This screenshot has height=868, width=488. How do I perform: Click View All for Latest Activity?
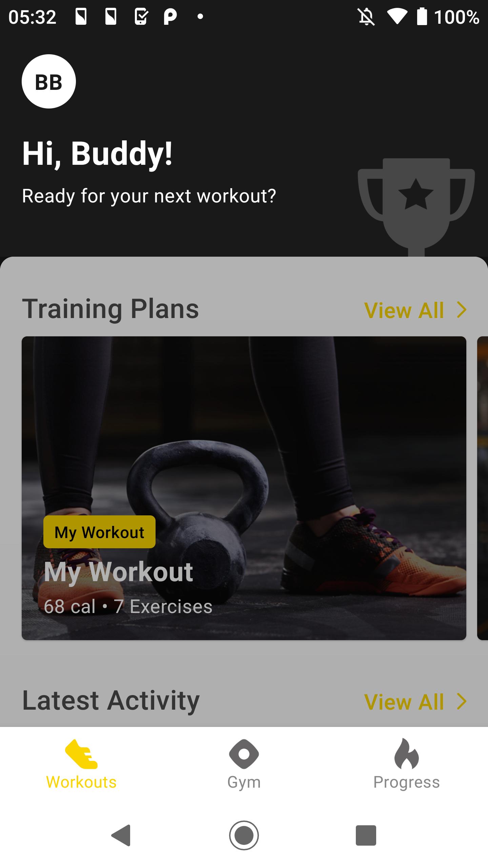click(404, 702)
